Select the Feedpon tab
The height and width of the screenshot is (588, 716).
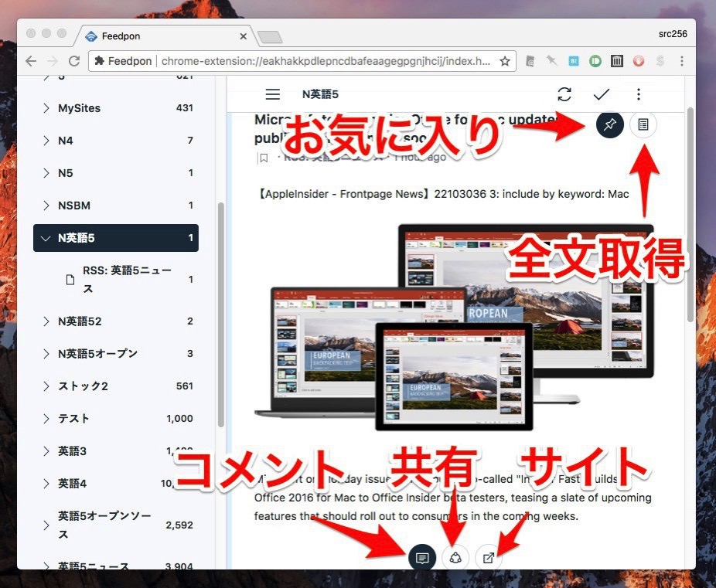(x=165, y=36)
